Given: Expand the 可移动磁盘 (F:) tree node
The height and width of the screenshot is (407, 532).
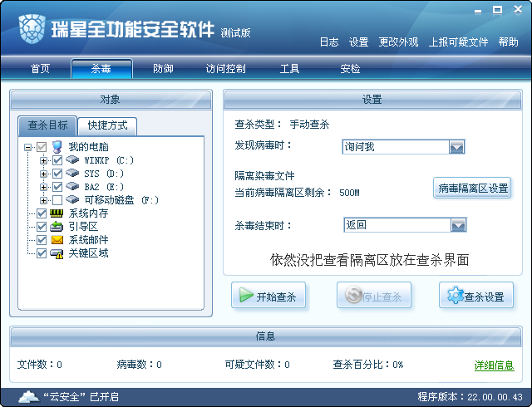Looking at the screenshot, I should pos(43,200).
